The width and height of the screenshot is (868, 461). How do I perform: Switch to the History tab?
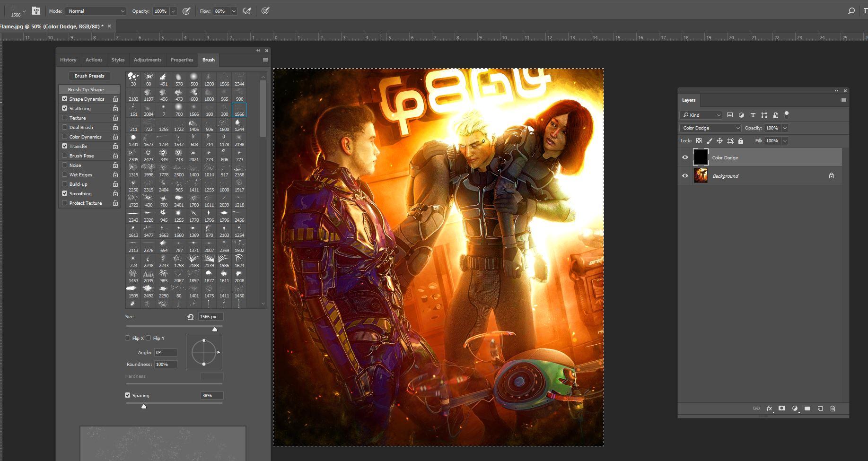(68, 60)
